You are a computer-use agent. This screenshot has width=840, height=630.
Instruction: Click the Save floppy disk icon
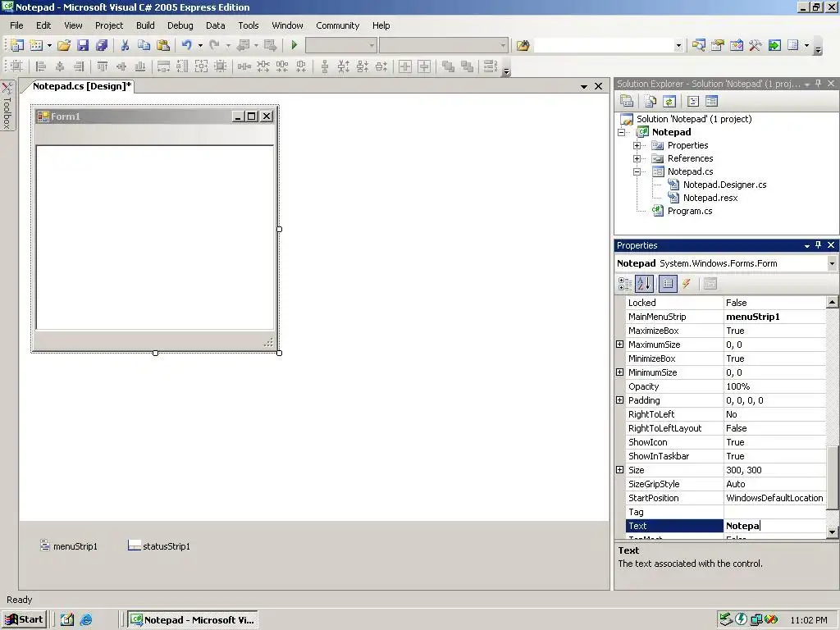[83, 46]
